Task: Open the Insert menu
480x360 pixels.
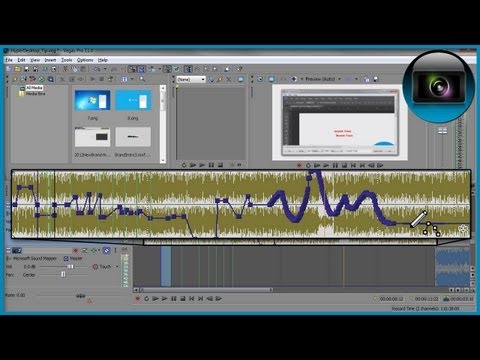Action: (x=50, y=60)
